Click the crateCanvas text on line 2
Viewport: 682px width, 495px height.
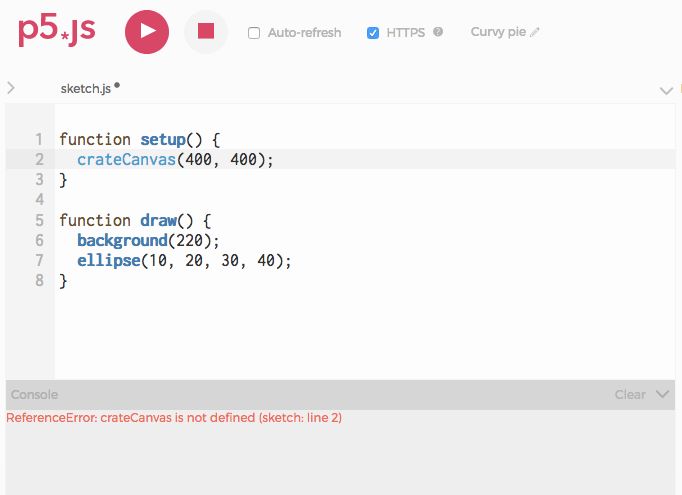tap(126, 159)
